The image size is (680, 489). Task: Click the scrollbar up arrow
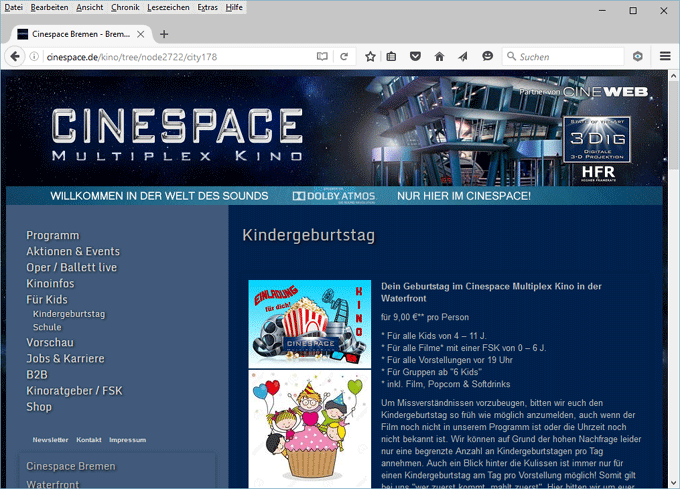click(673, 76)
